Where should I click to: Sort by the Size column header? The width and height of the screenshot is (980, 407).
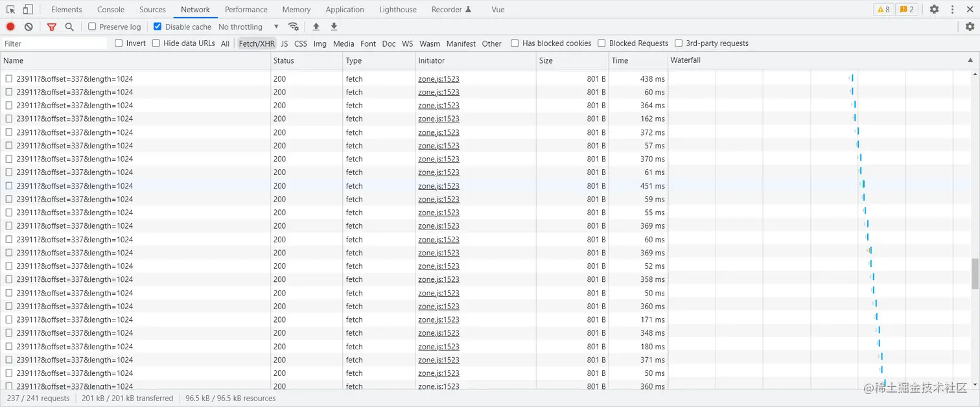point(572,60)
